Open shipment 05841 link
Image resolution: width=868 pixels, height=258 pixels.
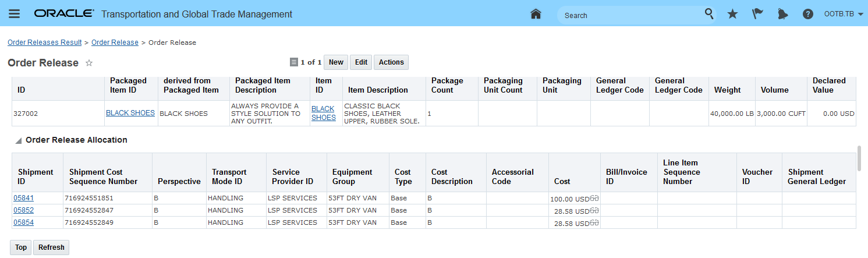[x=23, y=198]
